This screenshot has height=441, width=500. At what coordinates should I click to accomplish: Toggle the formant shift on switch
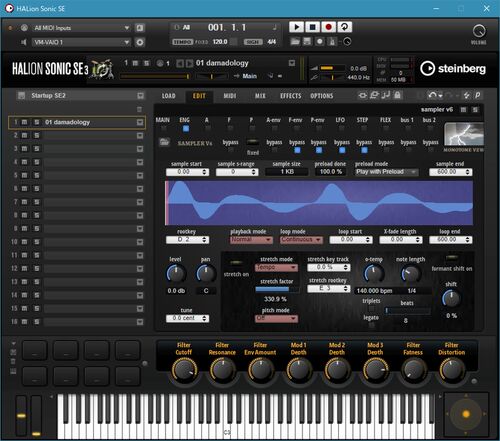tap(451, 257)
